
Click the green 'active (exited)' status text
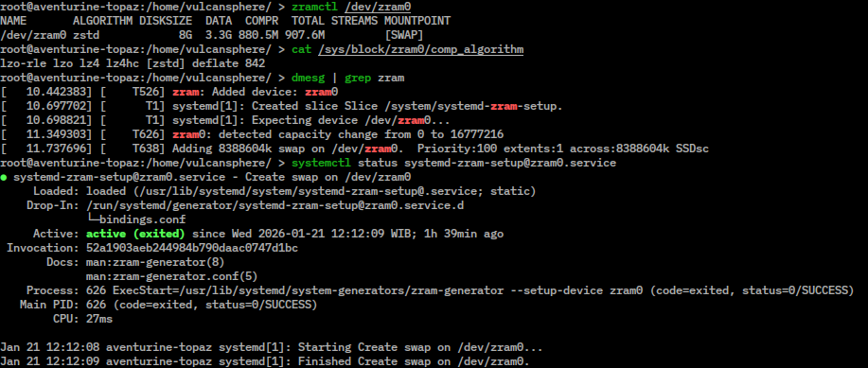pyautogui.click(x=135, y=234)
